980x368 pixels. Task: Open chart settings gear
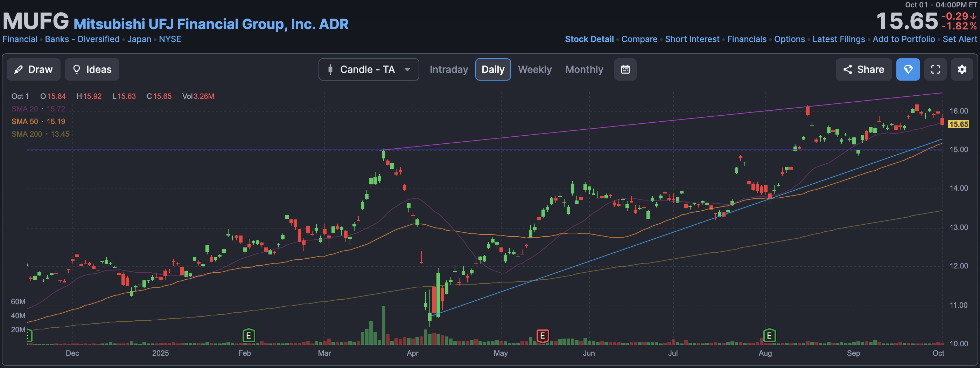pyautogui.click(x=962, y=69)
